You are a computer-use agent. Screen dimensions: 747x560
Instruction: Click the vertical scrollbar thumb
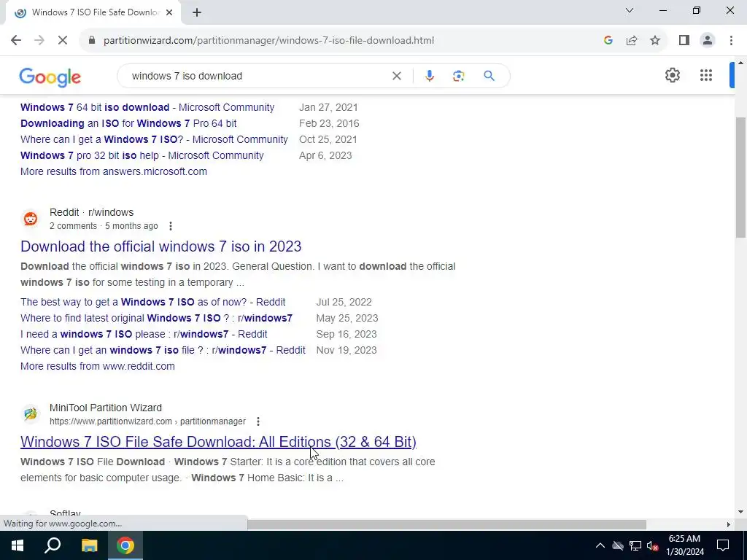740,177
